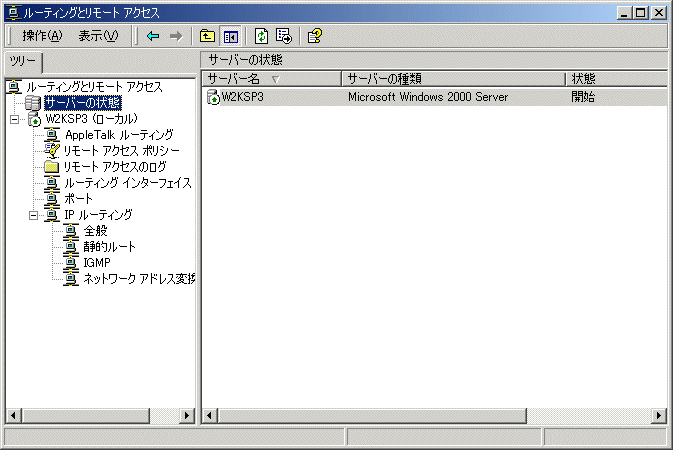This screenshot has width=673, height=450.
Task: Click the IGMP node icon
Action: 71,263
